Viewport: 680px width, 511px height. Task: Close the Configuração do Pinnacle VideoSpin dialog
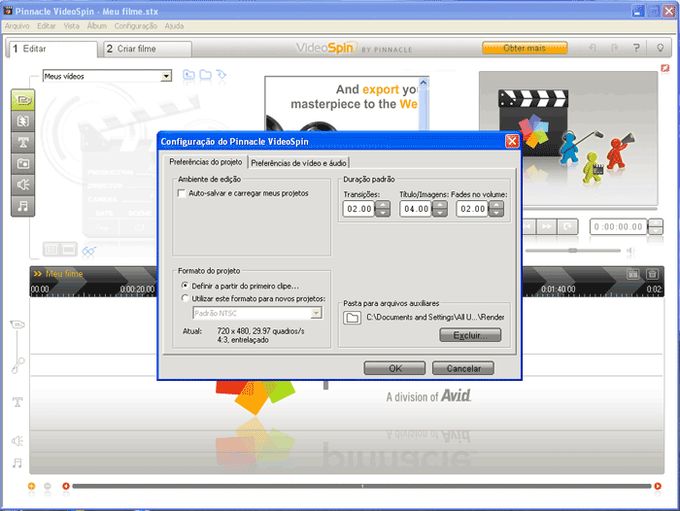tap(512, 141)
